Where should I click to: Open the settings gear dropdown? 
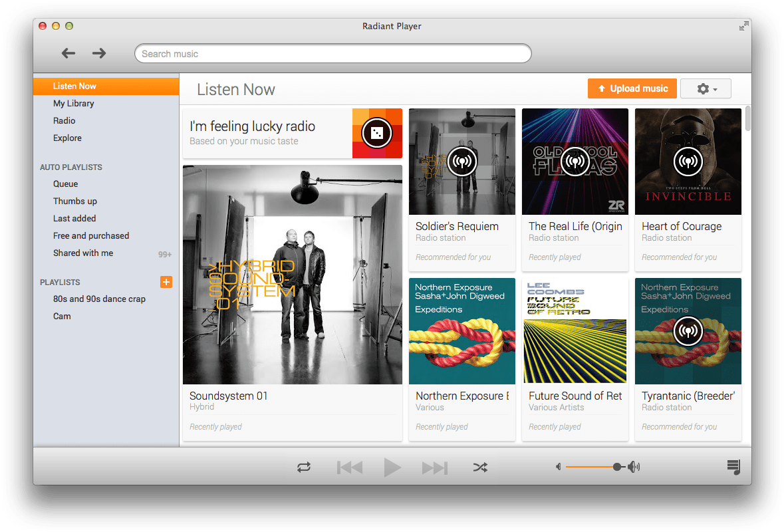pos(706,88)
